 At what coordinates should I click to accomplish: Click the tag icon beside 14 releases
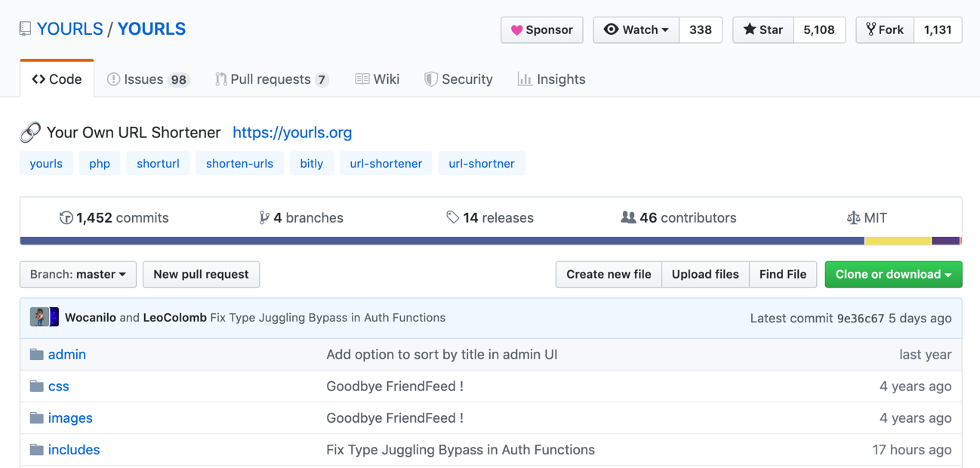pyautogui.click(x=452, y=217)
